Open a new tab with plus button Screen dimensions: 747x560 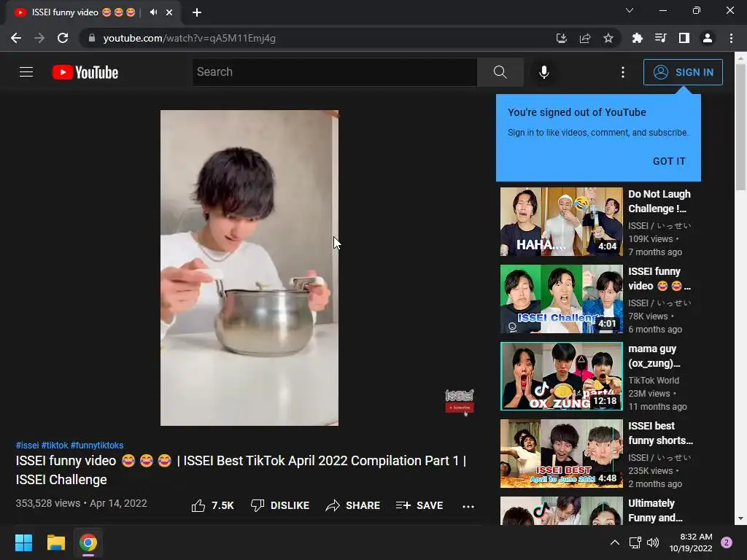point(197,12)
